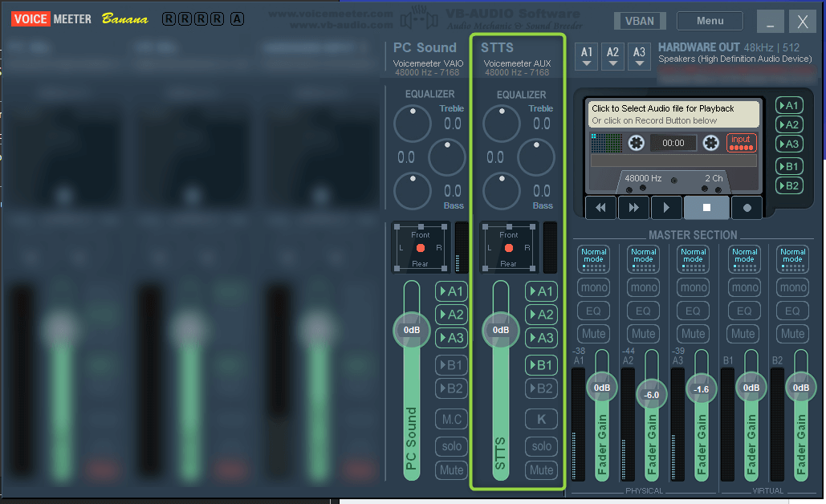Enable B1 routing on PC Sound strip

[451, 365]
